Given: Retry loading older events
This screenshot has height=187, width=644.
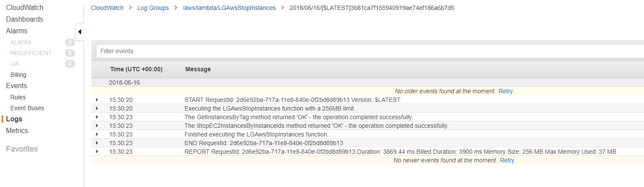Looking at the screenshot, I should pyautogui.click(x=506, y=91).
